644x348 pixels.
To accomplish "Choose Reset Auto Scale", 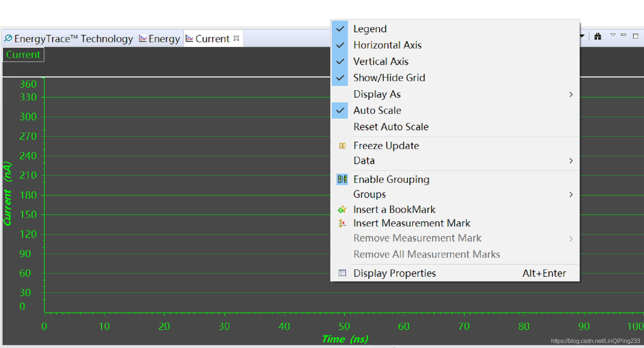I will click(455, 127).
